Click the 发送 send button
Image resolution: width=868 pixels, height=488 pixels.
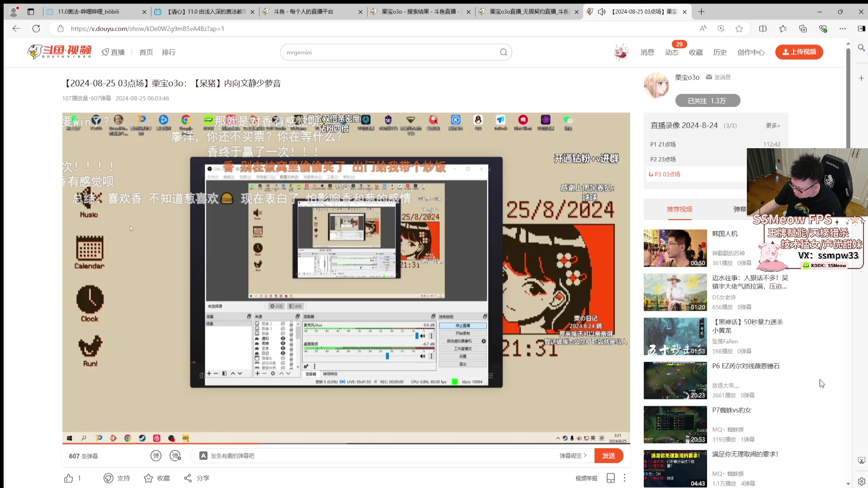point(609,456)
